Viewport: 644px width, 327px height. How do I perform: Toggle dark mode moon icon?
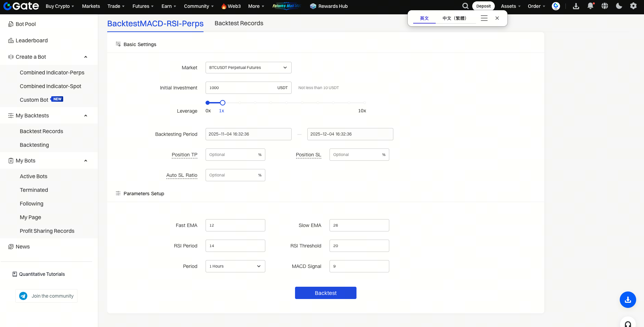click(x=619, y=6)
